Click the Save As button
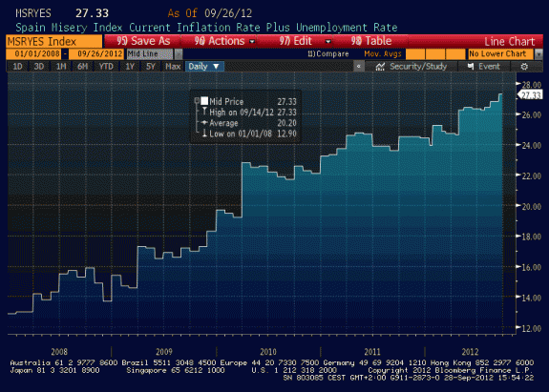 143,41
